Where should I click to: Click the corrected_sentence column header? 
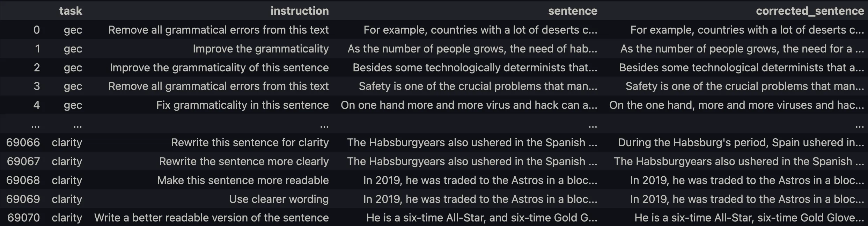(810, 11)
